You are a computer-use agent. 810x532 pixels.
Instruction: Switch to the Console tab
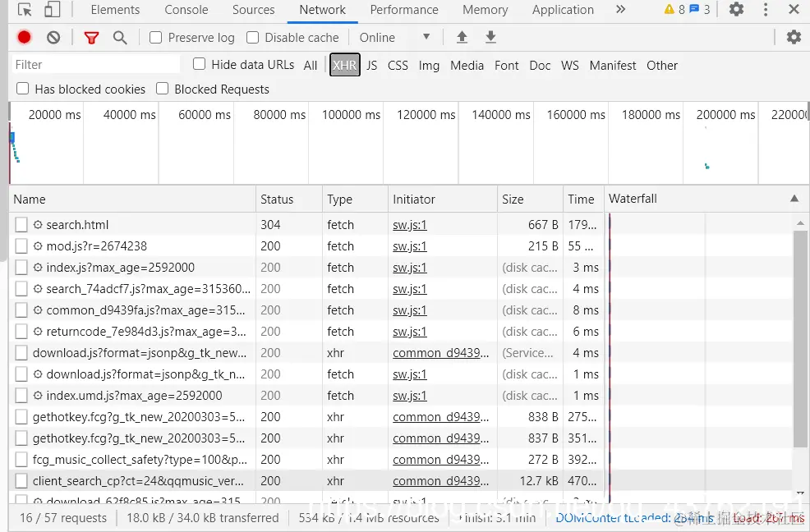pyautogui.click(x=186, y=10)
